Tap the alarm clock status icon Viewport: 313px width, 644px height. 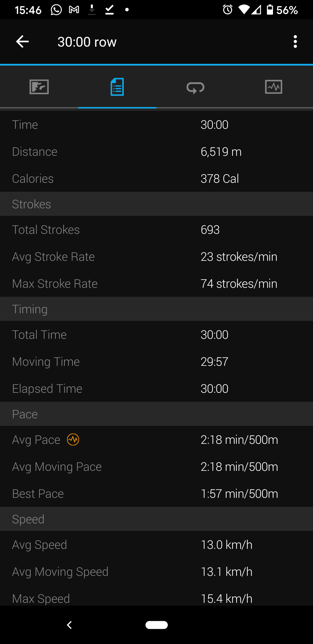pos(228,10)
